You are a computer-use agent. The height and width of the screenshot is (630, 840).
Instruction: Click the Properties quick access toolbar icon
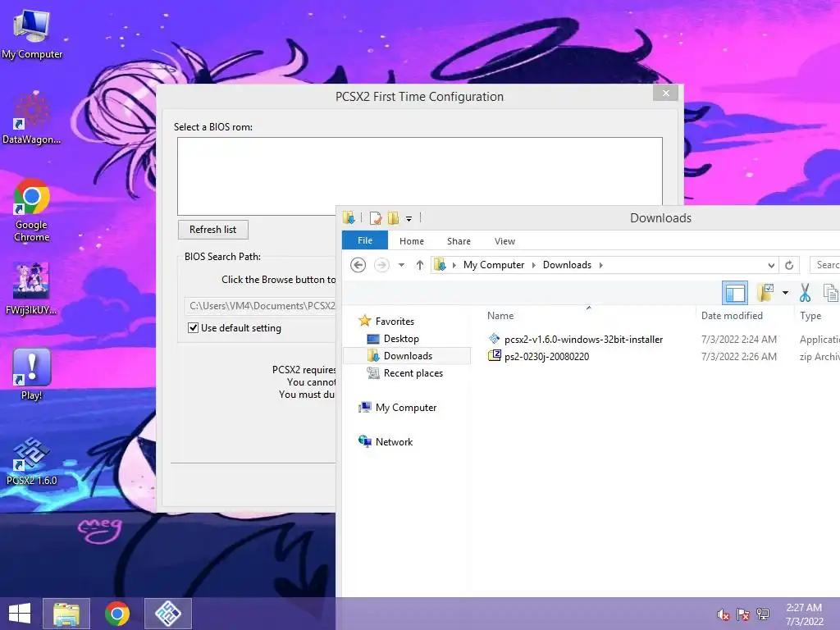coord(376,218)
